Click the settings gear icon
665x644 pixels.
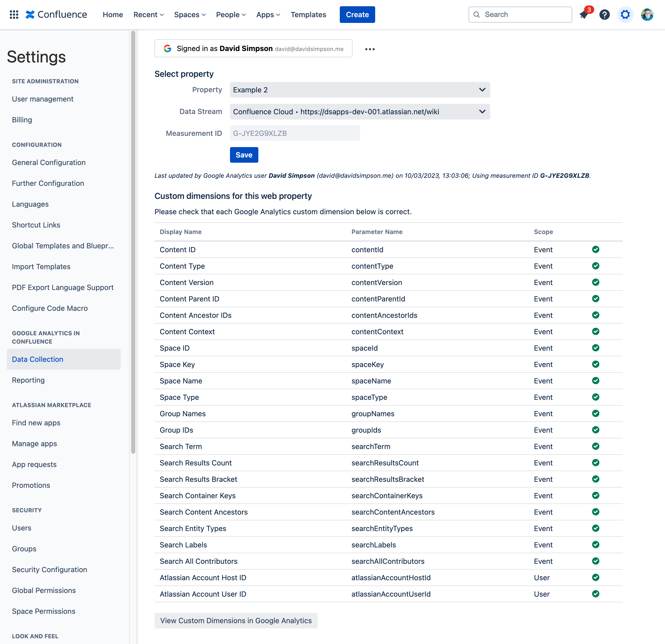[625, 15]
